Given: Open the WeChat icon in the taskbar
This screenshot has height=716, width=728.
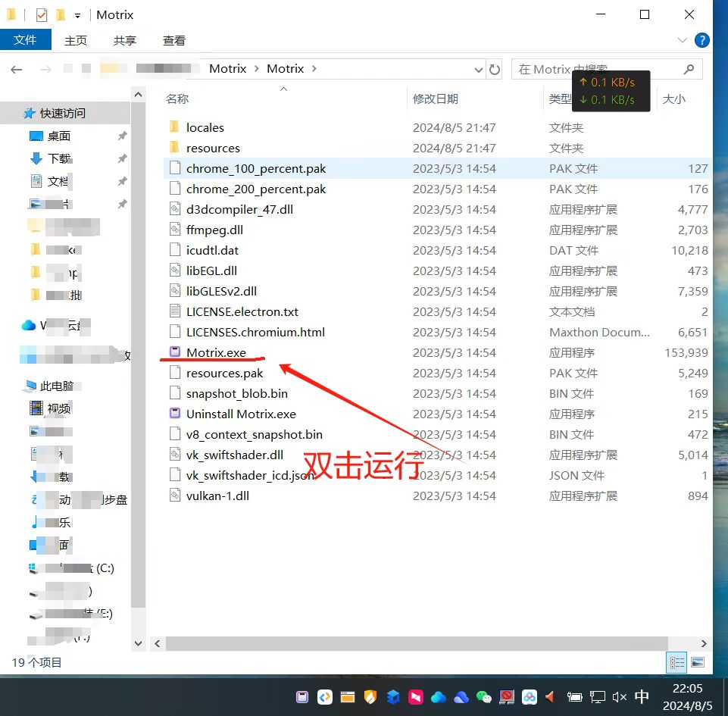Looking at the screenshot, I should (x=484, y=696).
